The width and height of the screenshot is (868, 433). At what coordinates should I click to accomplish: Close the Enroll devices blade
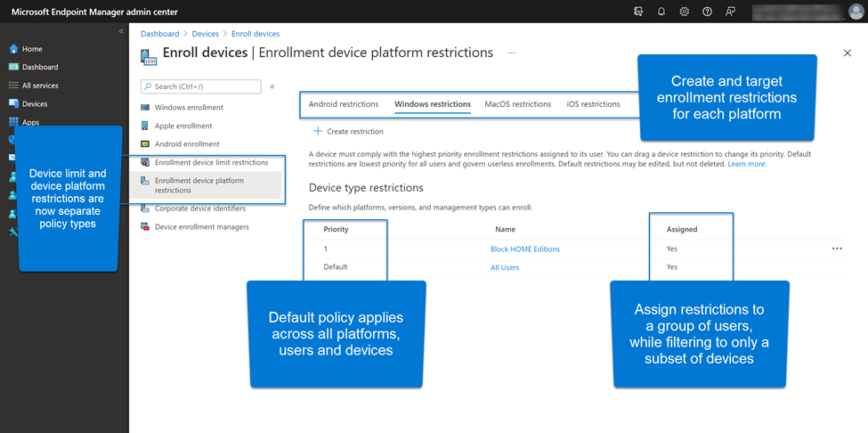[x=847, y=53]
